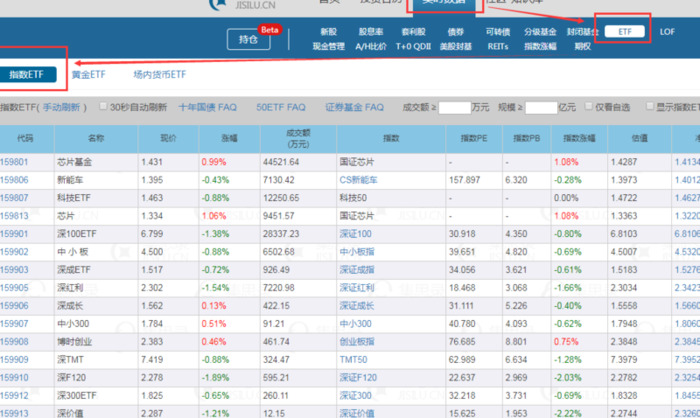Image resolution: width=700 pixels, height=418 pixels.
Task: Open fund code 159905 link
Action: tap(14, 288)
